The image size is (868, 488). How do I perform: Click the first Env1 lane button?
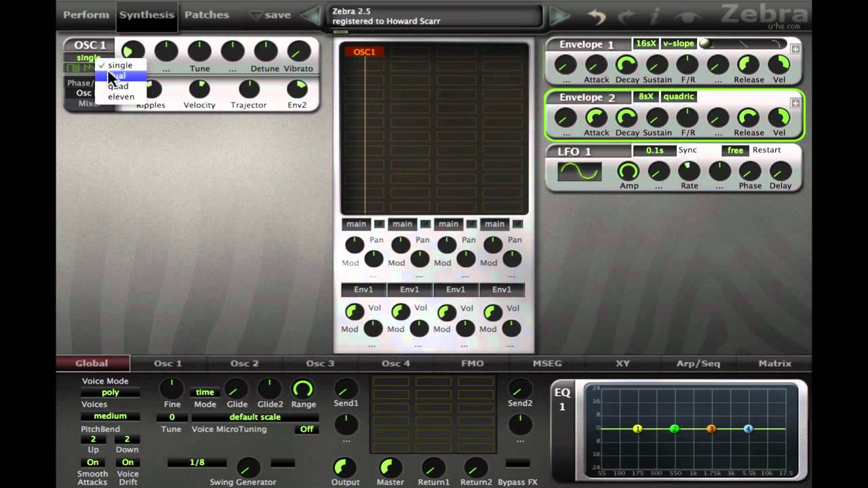363,290
